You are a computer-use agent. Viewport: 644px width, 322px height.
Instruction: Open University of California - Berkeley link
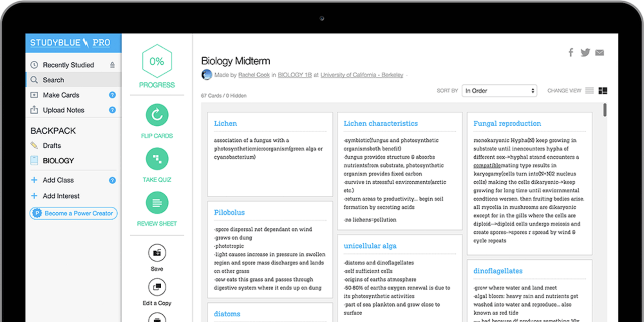click(x=362, y=75)
